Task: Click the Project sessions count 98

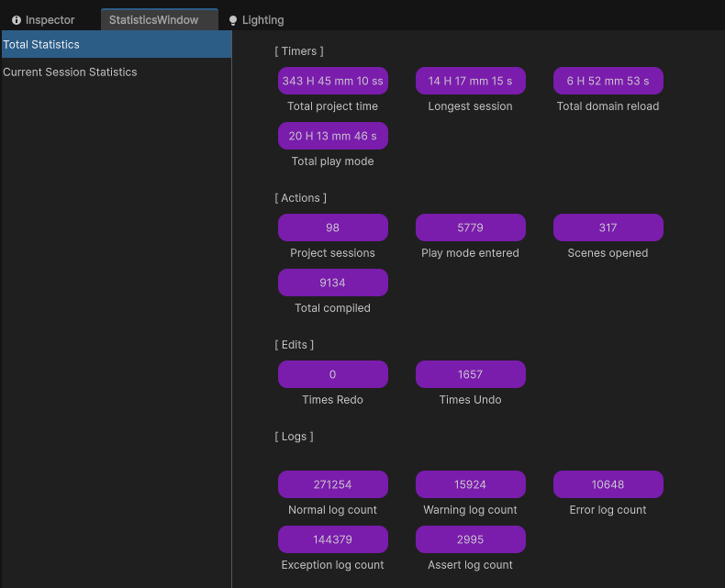Action: (x=332, y=227)
